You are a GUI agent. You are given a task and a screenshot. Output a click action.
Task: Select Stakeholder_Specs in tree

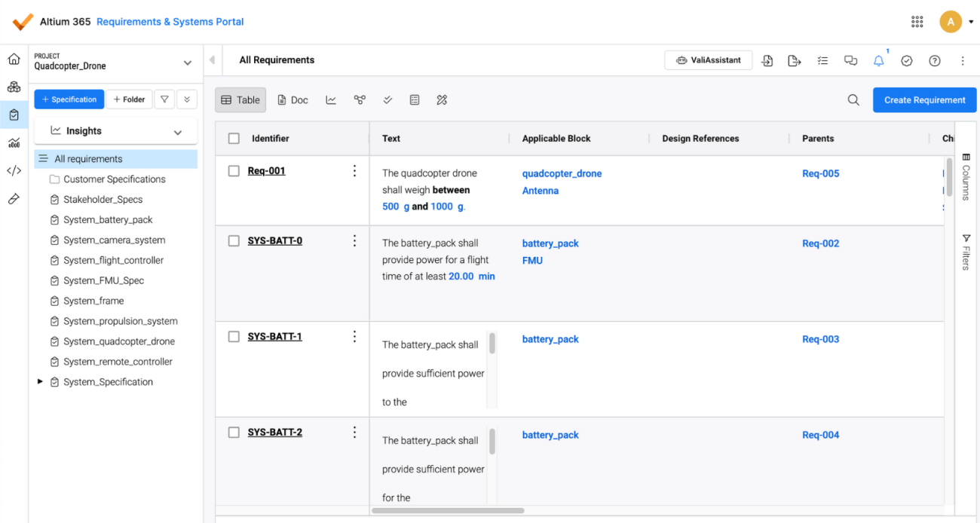[x=103, y=200]
